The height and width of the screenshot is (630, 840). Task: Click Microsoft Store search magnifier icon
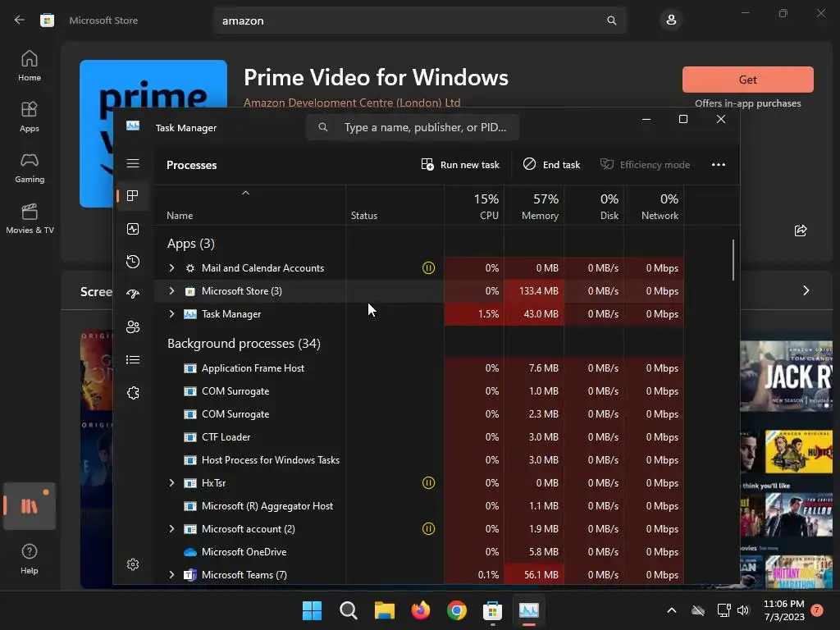(611, 21)
